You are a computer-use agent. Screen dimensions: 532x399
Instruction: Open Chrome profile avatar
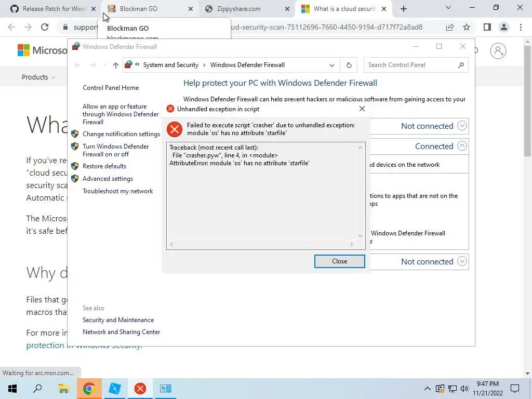click(x=504, y=27)
